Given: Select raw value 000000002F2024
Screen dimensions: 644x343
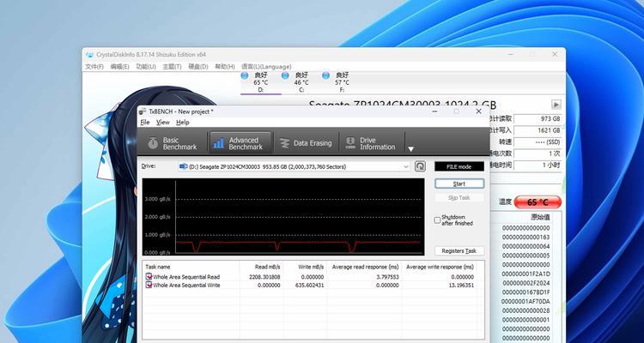Looking at the screenshot, I should (526, 283).
